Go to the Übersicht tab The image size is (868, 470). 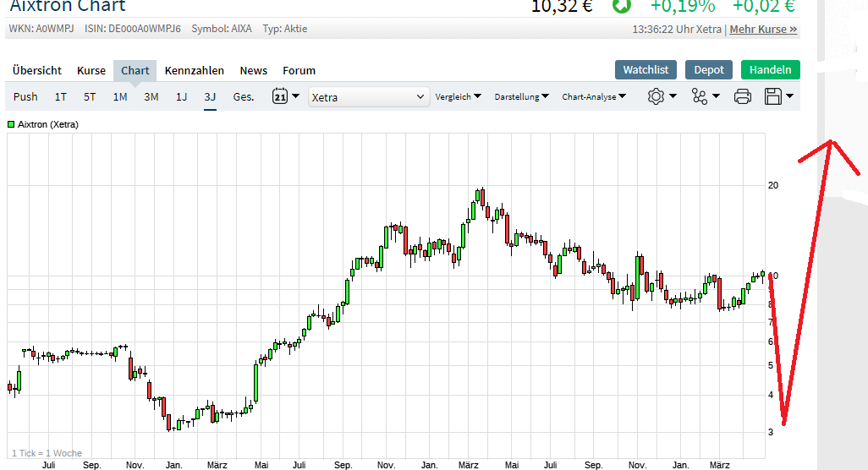pos(37,70)
